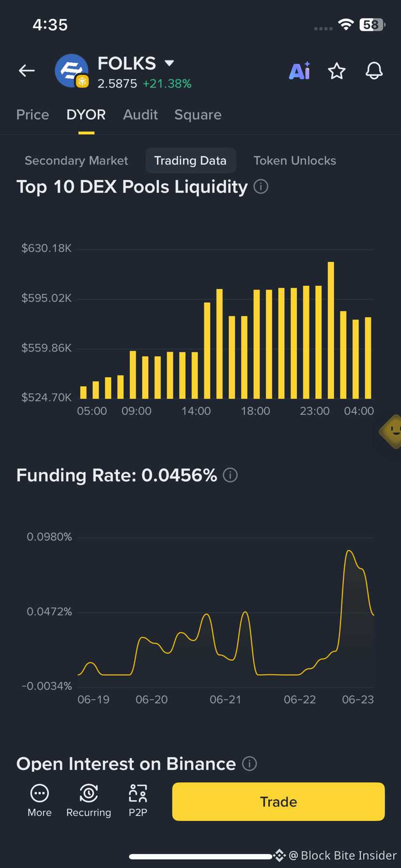The height and width of the screenshot is (868, 401).
Task: Open price alerts bell icon
Action: click(x=374, y=71)
